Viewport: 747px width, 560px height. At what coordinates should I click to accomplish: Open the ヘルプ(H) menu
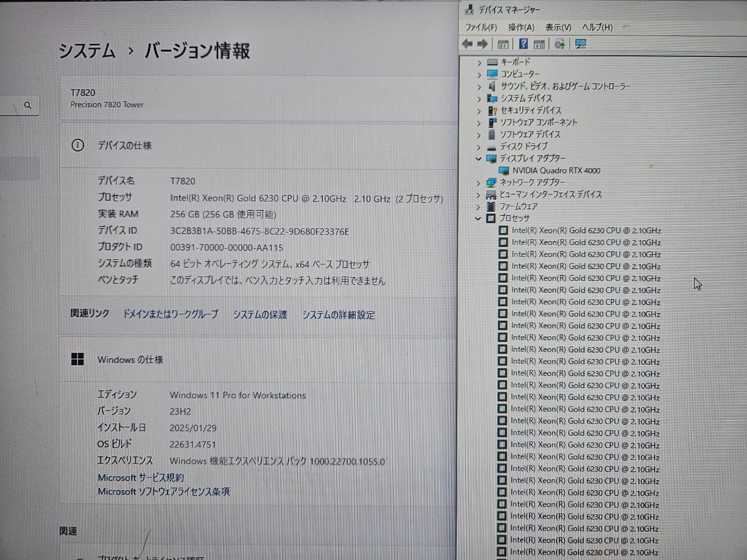597,27
